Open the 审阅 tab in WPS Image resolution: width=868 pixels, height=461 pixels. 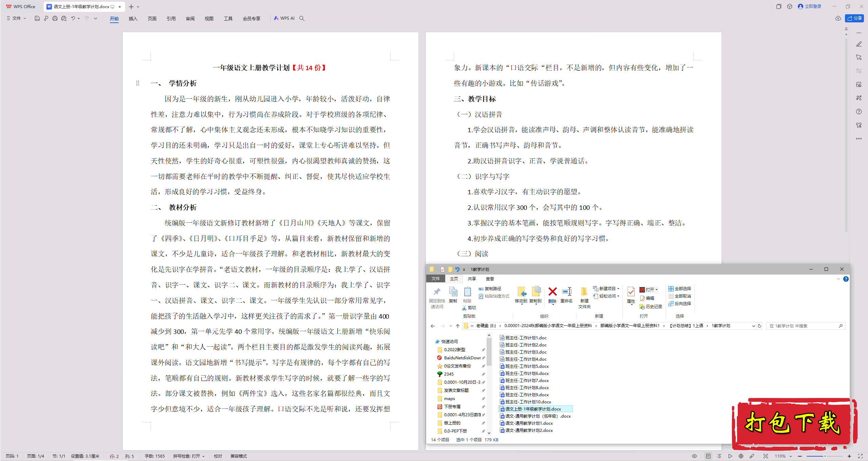coord(190,19)
